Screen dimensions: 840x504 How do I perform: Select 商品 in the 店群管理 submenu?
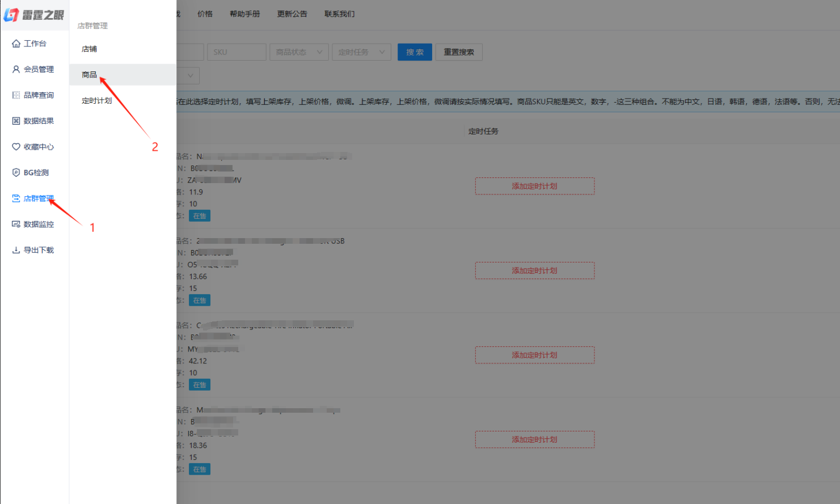point(90,75)
